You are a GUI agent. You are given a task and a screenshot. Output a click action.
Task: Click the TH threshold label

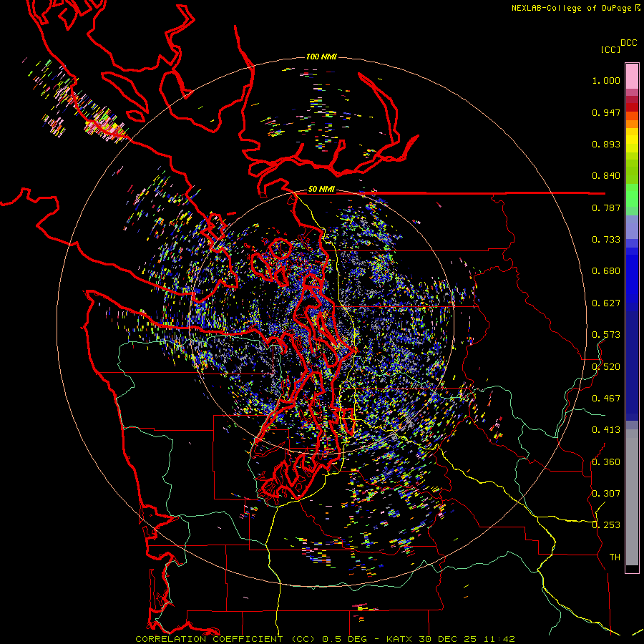tap(615, 557)
